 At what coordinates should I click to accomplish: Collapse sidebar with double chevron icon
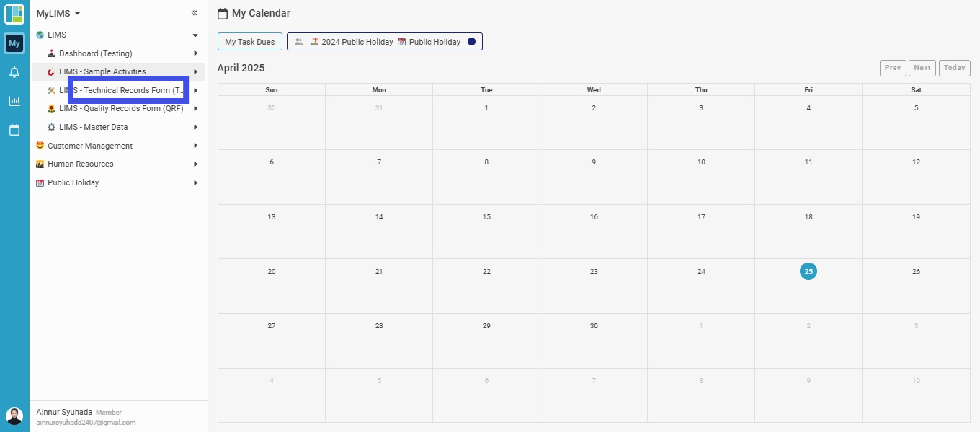(x=194, y=13)
